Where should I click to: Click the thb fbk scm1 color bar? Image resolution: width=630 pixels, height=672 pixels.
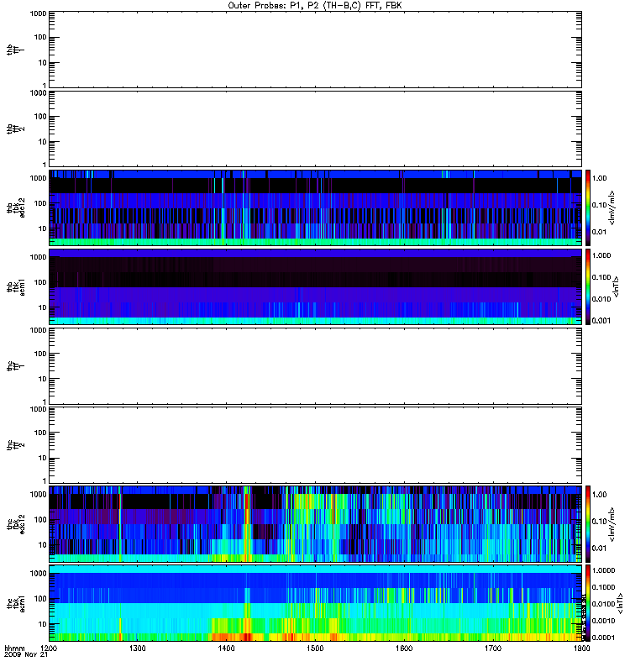tap(588, 286)
